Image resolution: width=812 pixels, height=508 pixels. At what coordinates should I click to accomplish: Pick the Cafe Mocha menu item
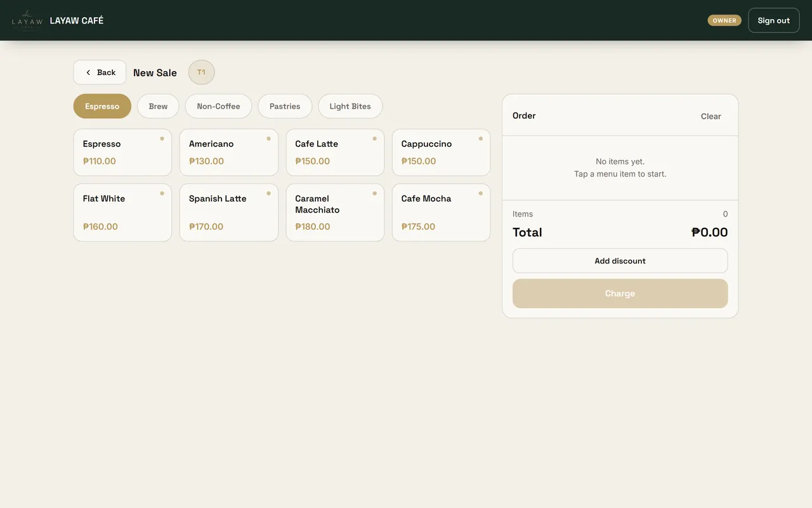pos(441,213)
